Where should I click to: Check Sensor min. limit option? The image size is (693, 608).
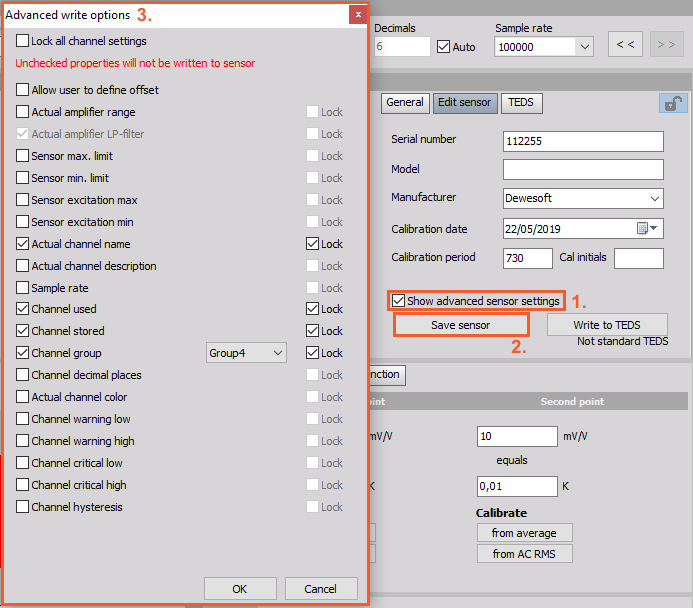(23, 178)
